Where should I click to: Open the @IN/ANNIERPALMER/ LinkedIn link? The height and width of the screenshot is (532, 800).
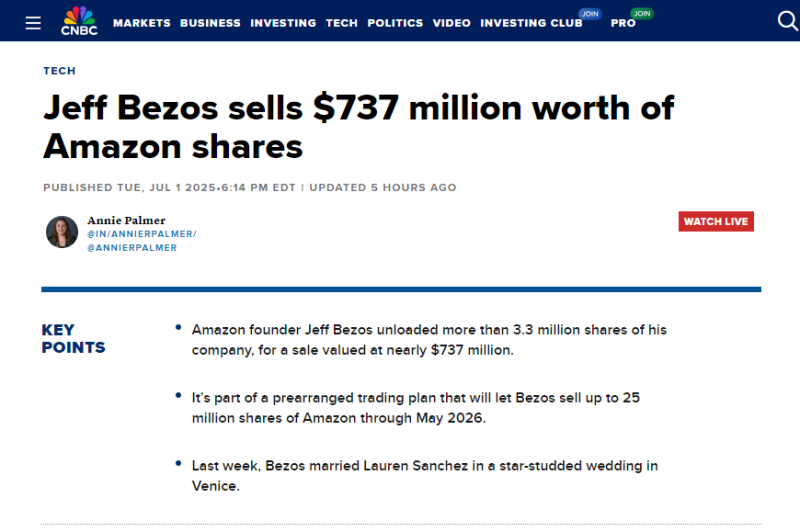(x=142, y=234)
